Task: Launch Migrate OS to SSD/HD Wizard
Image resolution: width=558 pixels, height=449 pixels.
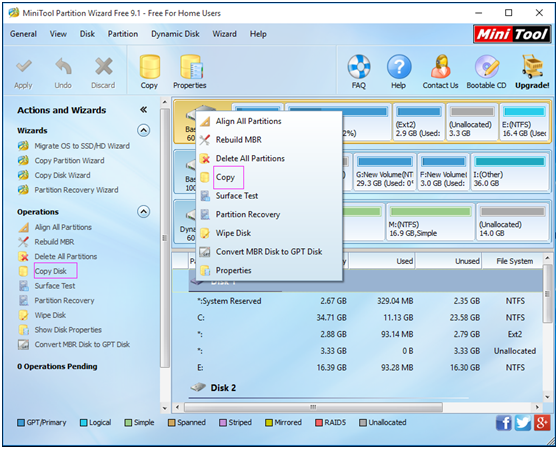Action: point(82,146)
